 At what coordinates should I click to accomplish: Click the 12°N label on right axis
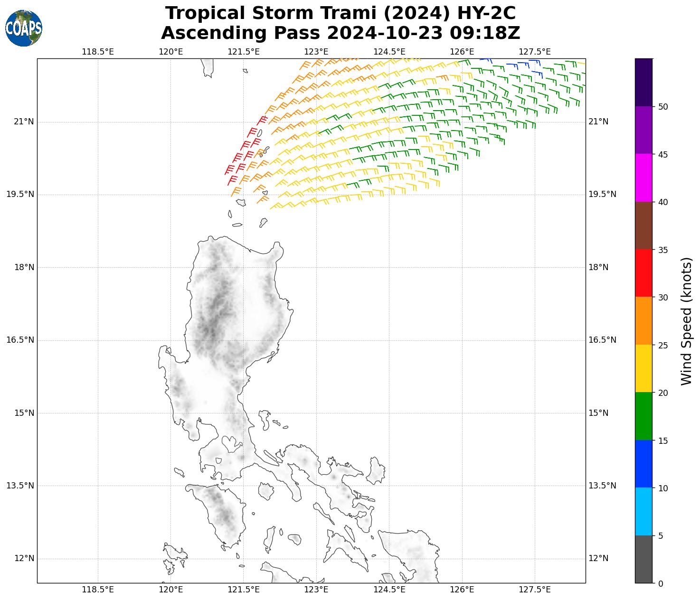[598, 558]
